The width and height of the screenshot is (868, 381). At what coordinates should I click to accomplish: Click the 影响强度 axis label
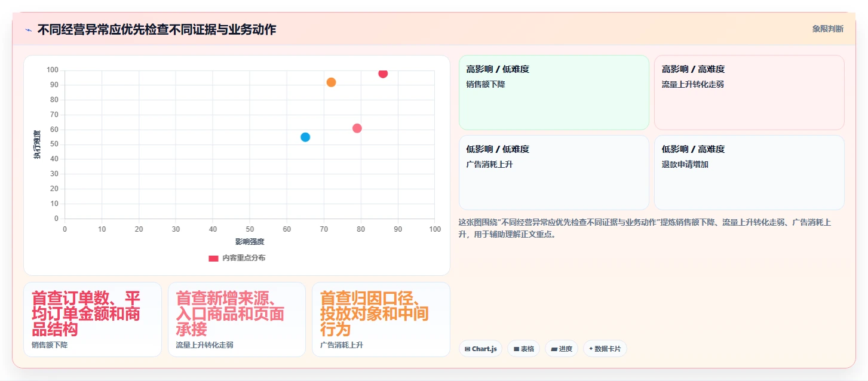tap(250, 242)
